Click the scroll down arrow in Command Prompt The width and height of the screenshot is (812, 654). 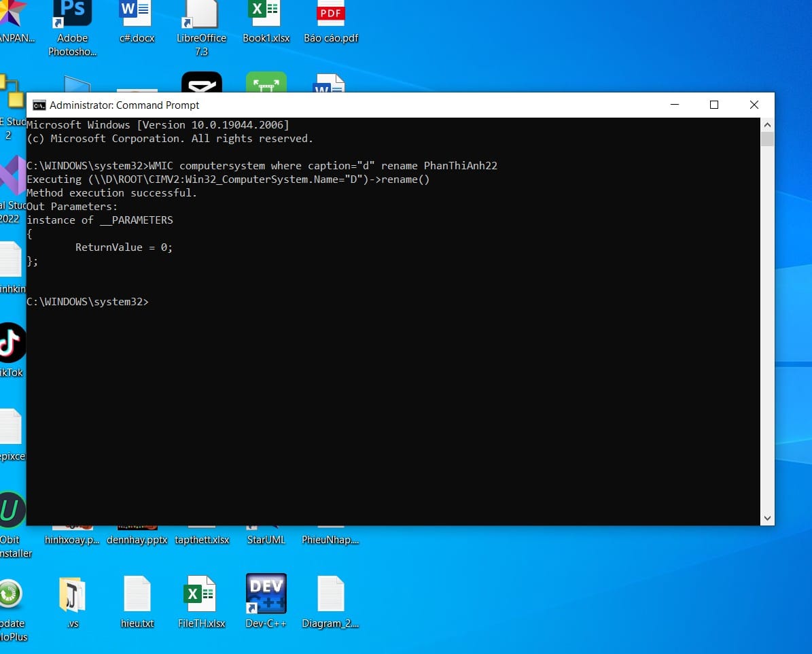click(x=767, y=518)
